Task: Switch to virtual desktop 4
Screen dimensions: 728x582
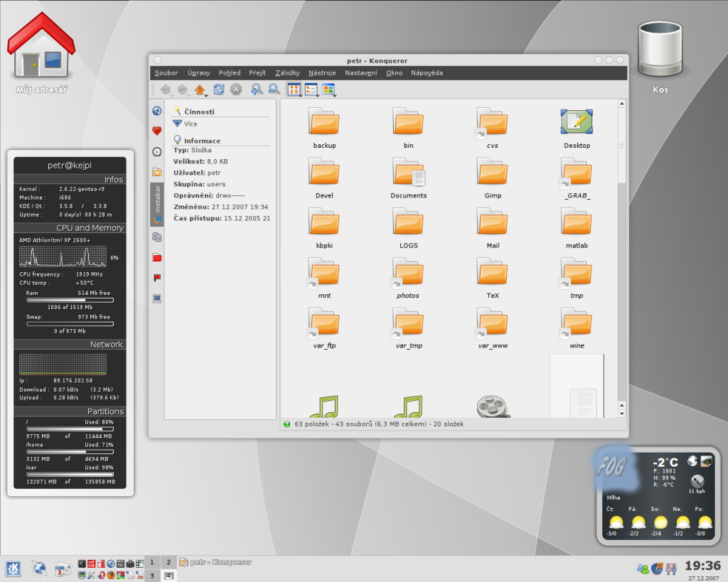Action: (168, 576)
